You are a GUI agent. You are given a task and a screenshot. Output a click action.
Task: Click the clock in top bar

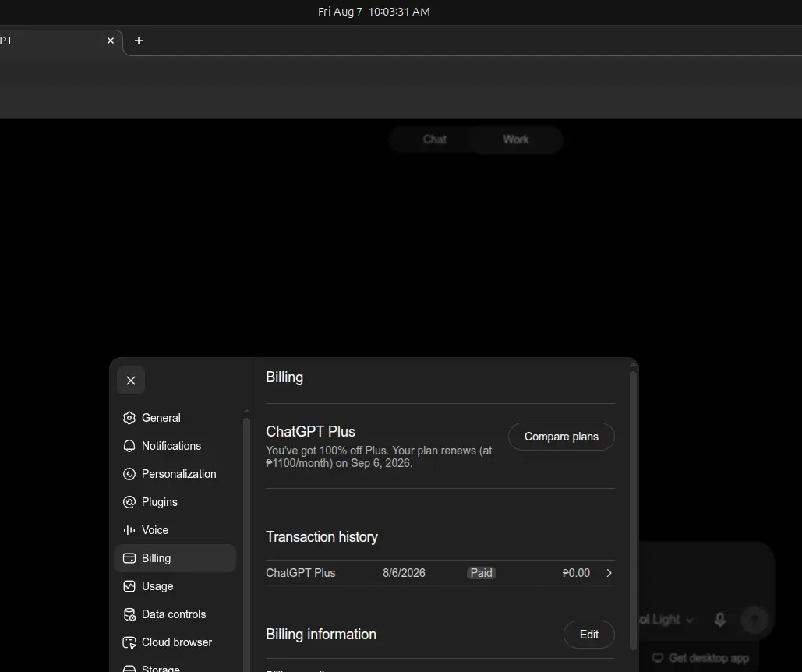click(374, 12)
